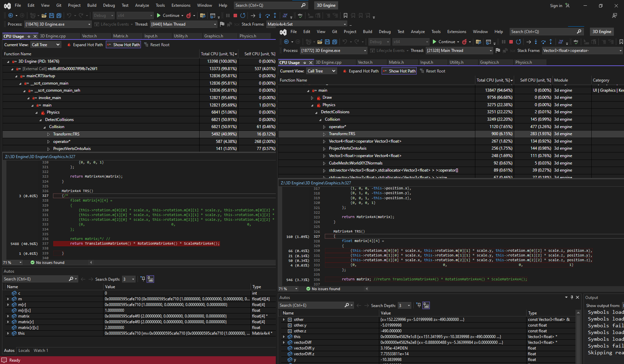Switch to Graphics.h tab in left window
The width and height of the screenshot is (624, 364).
coord(213,36)
